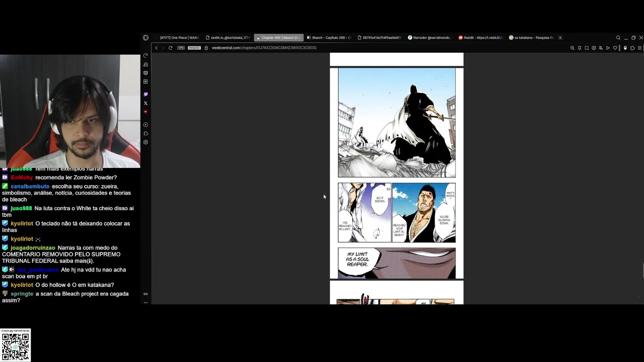Toggle the VPN badge in address bar

pyautogui.click(x=181, y=48)
